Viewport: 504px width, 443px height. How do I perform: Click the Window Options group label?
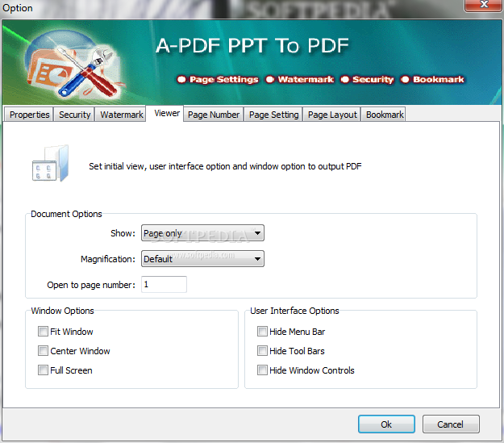click(x=62, y=311)
